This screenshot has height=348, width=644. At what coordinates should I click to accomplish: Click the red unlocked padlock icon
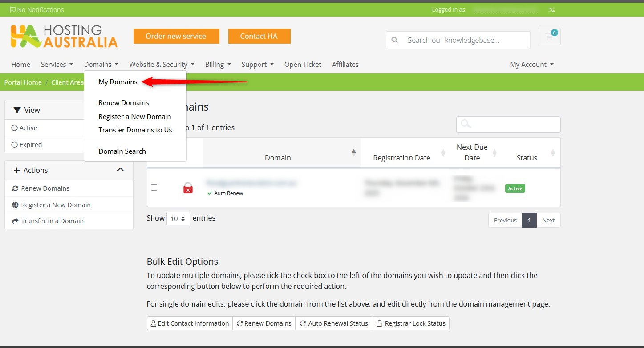(x=188, y=188)
